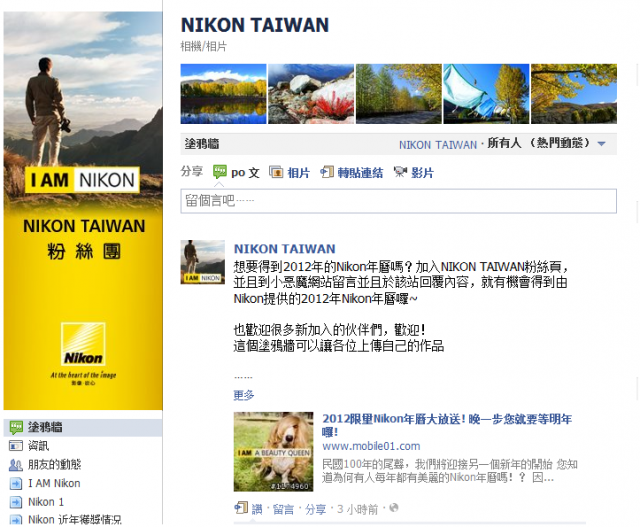Image resolution: width=640 pixels, height=527 pixels.
Task: Expand the post with 更多 link
Action: 244,395
